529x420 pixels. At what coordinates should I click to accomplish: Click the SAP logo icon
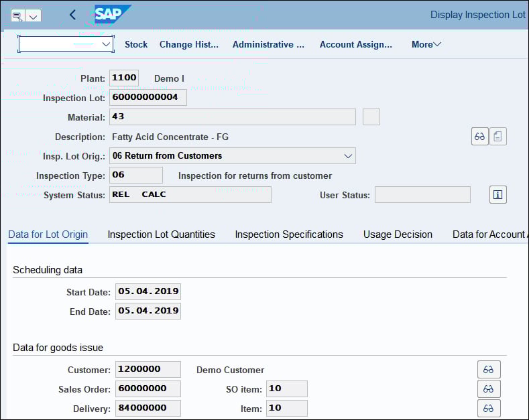112,14
